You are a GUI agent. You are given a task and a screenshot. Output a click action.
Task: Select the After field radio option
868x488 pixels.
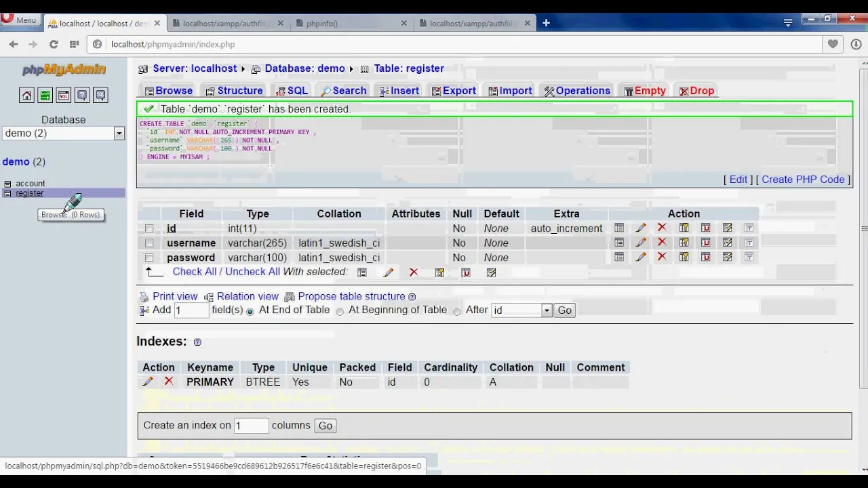(x=456, y=311)
